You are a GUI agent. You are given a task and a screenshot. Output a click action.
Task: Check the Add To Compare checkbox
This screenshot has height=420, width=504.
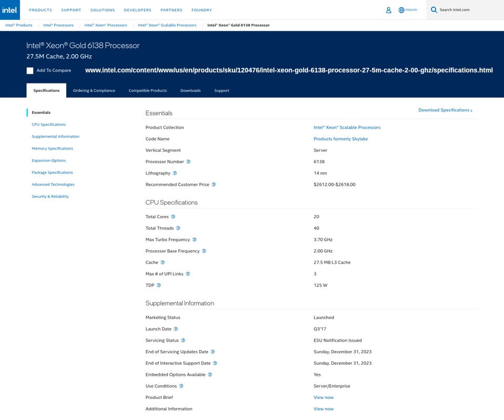click(x=30, y=71)
